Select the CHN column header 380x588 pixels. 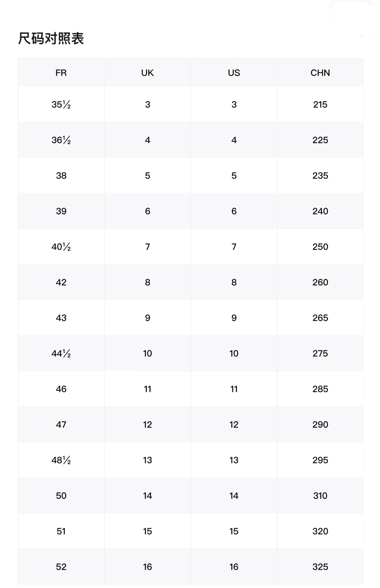tap(320, 73)
